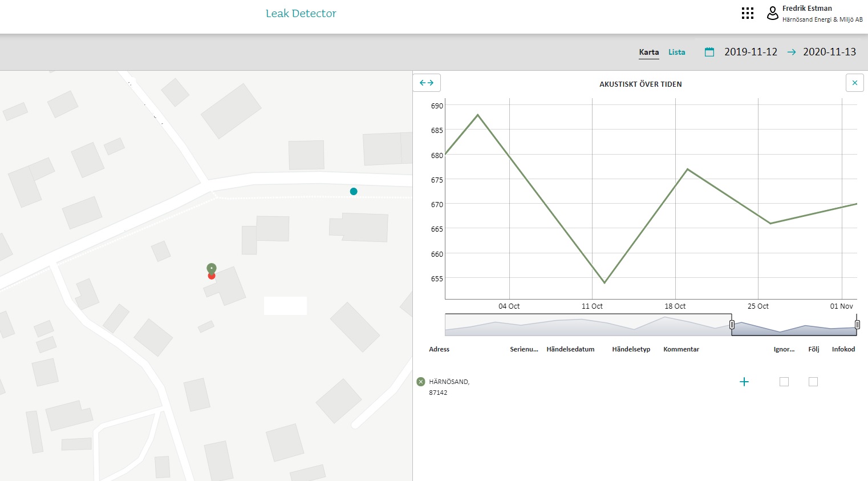Expand the chart panel with arrows icon

427,83
